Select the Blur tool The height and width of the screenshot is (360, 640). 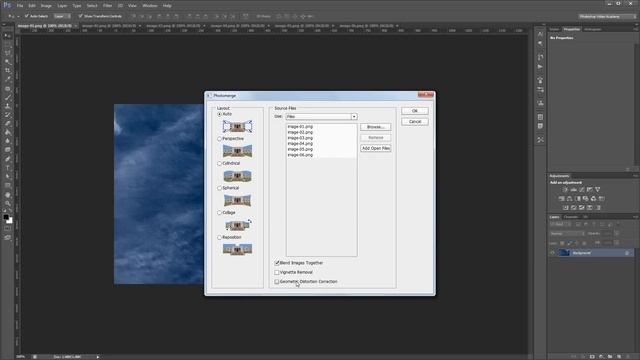[x=7, y=141]
